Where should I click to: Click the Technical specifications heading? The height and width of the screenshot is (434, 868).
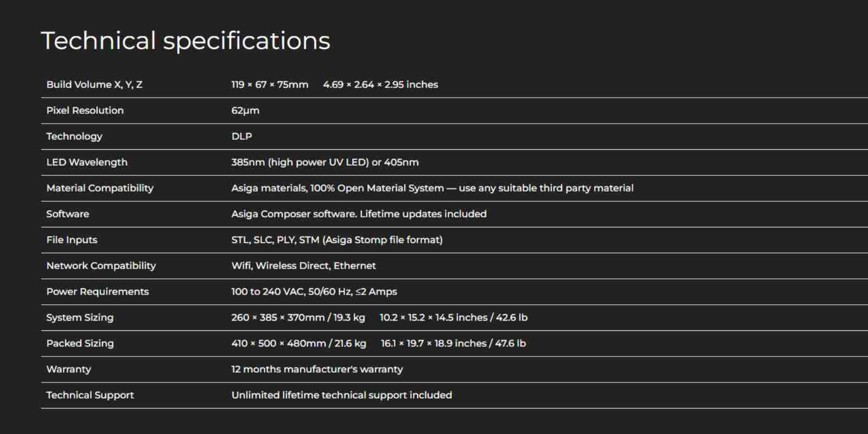tap(186, 41)
